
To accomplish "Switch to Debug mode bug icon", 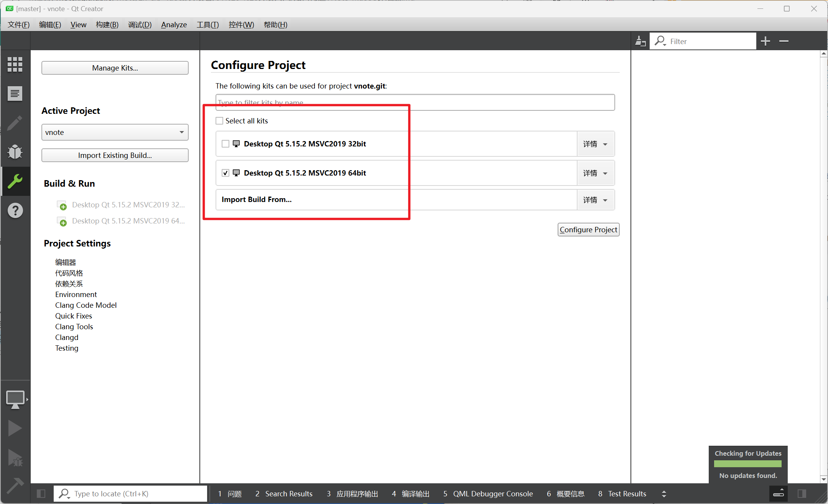I will (15, 152).
